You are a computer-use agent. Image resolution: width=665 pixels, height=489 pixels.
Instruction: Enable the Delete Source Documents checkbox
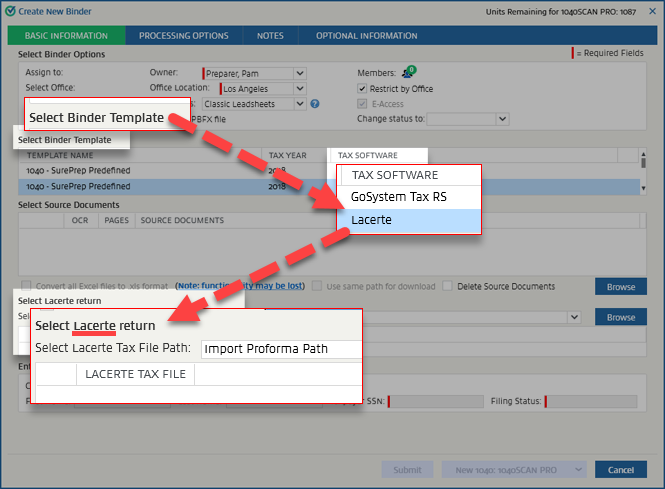click(448, 286)
